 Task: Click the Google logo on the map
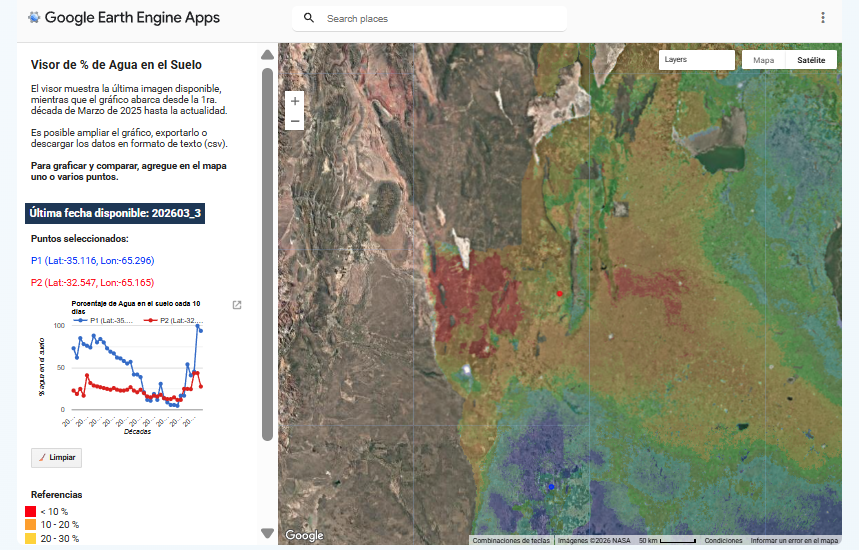304,535
